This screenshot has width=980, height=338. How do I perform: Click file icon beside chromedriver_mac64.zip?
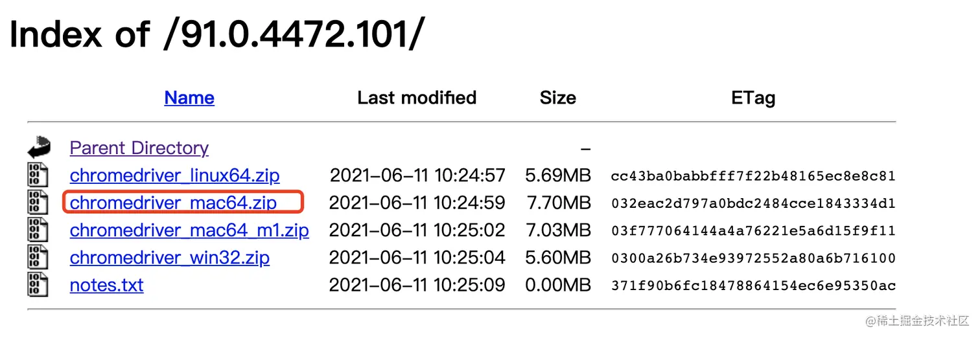pyautogui.click(x=38, y=203)
